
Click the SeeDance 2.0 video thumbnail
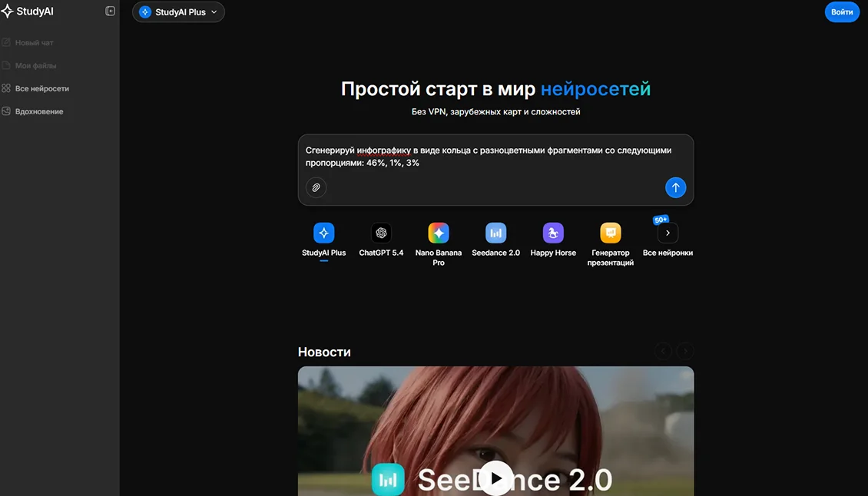coord(495,431)
